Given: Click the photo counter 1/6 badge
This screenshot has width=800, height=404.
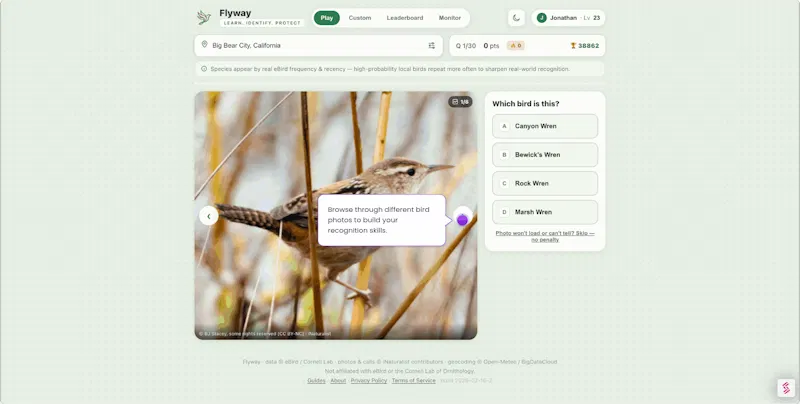Looking at the screenshot, I should click(x=460, y=102).
